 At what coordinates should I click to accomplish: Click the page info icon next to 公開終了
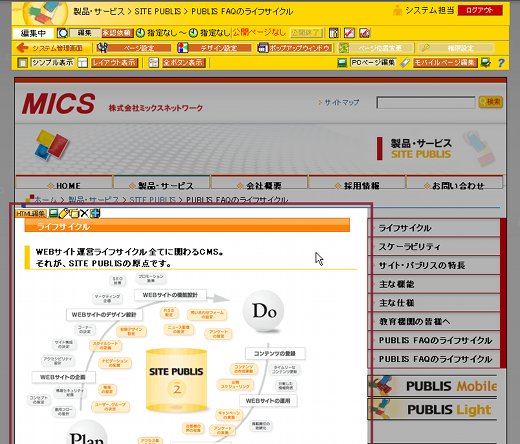(334, 33)
